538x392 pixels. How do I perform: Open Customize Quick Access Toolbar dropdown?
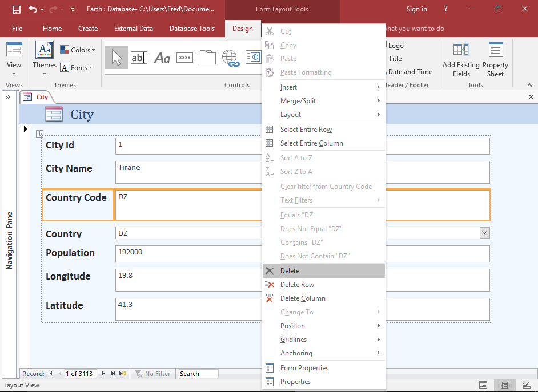(x=73, y=10)
